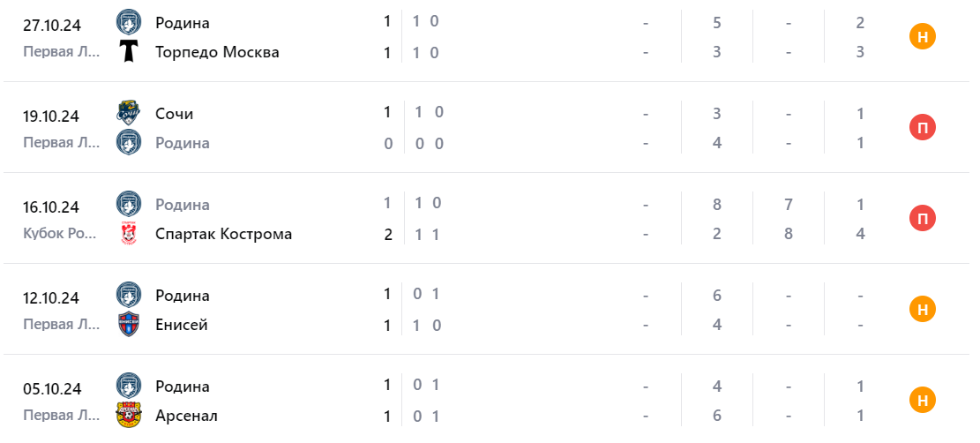Image resolution: width=980 pixels, height=443 pixels.
Task: Click the Спартак Кострома club logo
Action: 129,234
